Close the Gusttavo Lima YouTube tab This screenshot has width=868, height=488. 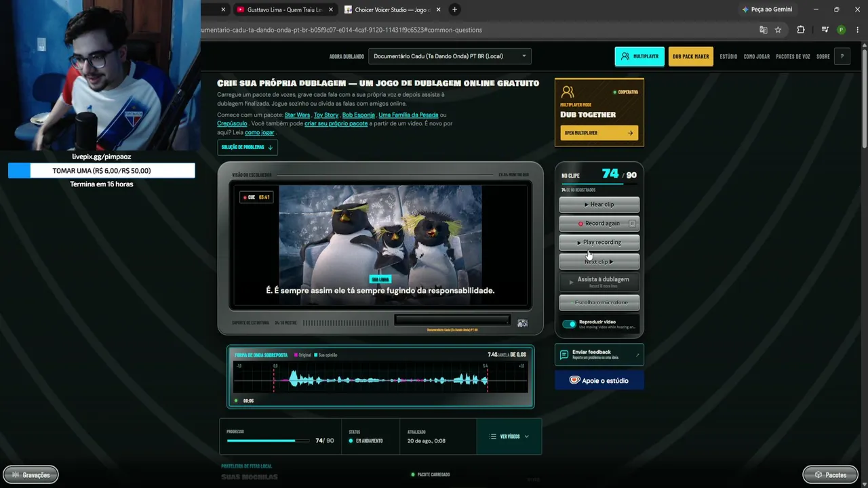[331, 9]
